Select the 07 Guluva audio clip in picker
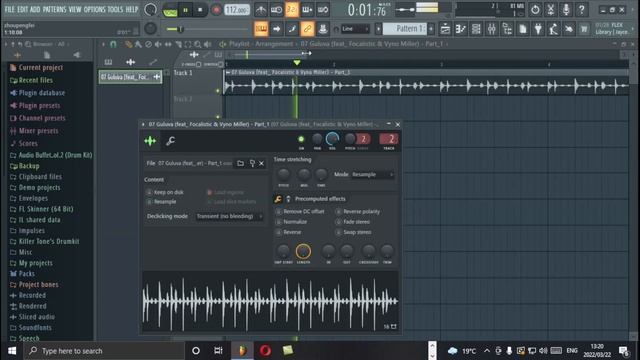 coord(130,77)
